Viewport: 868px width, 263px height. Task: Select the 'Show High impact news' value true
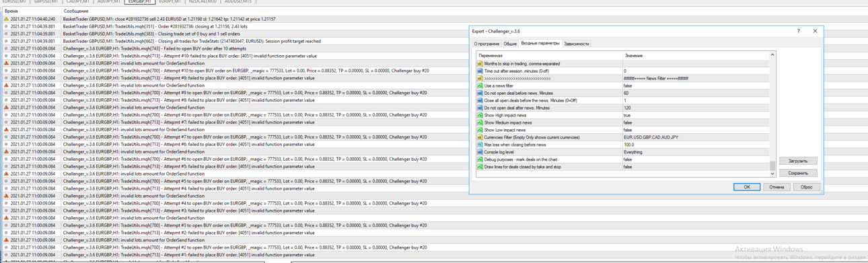(627, 116)
